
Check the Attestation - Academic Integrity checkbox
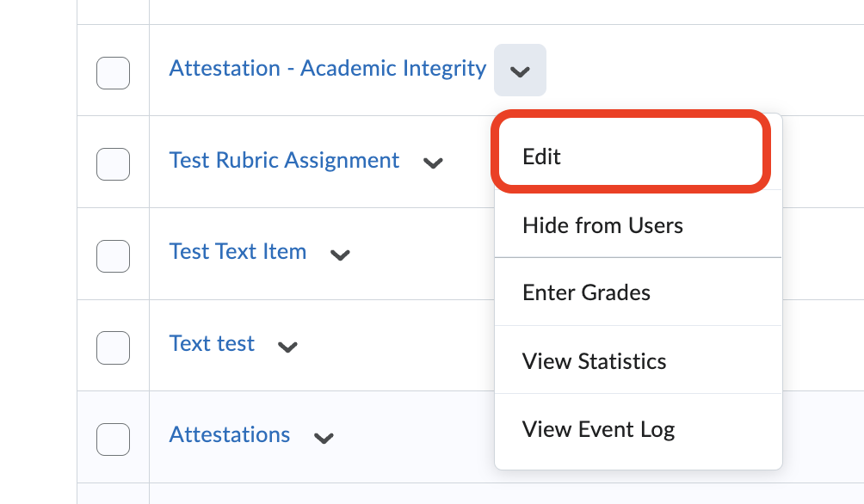(113, 72)
